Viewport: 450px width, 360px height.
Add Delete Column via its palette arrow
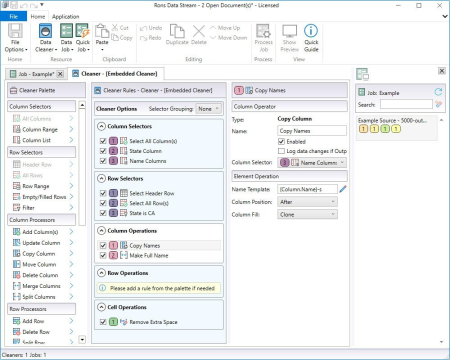(71, 275)
